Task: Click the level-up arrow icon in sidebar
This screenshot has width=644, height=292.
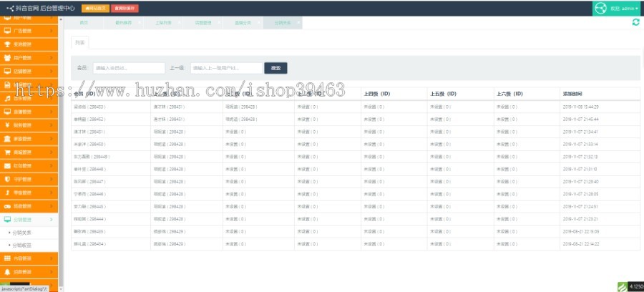Action: [x=7, y=193]
